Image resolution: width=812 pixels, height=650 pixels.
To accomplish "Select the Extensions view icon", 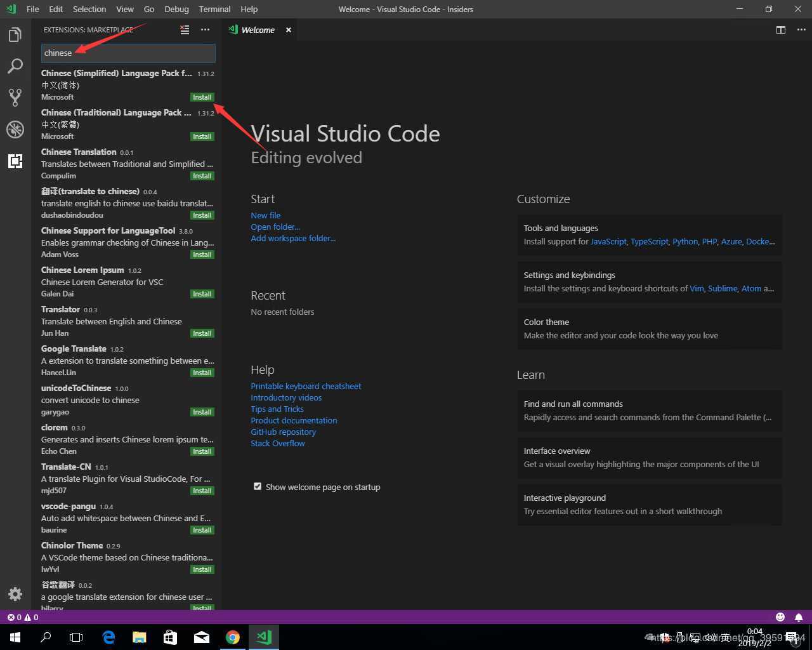I will point(15,161).
